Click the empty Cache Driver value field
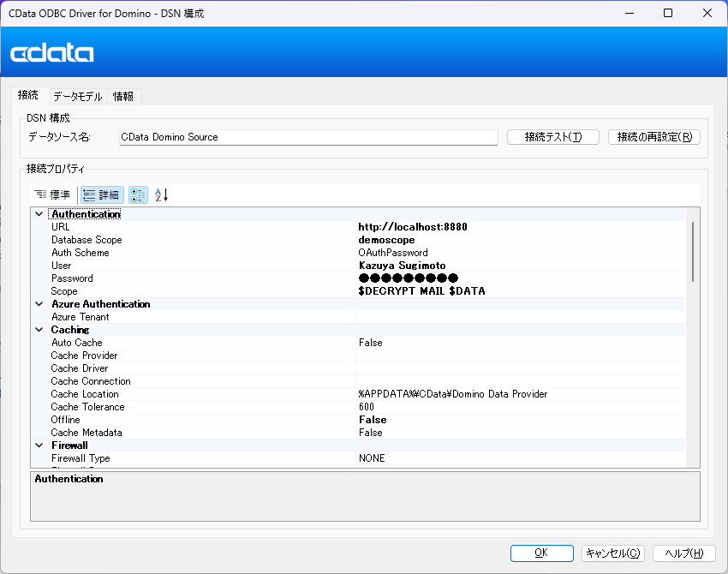Image resolution: width=728 pixels, height=574 pixels. click(x=520, y=368)
